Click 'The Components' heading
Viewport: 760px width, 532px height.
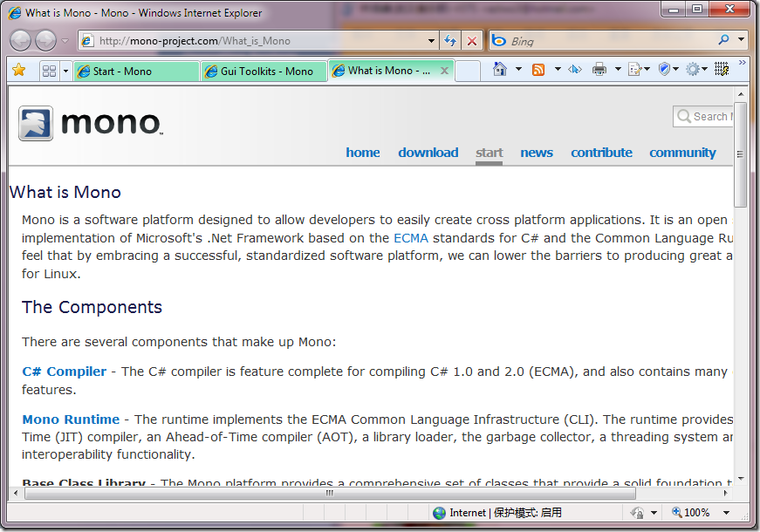point(92,307)
